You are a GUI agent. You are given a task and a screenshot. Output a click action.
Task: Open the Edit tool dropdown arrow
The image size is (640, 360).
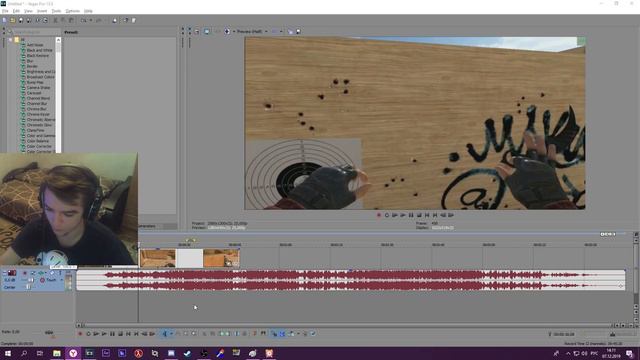pyautogui.click(x=171, y=333)
